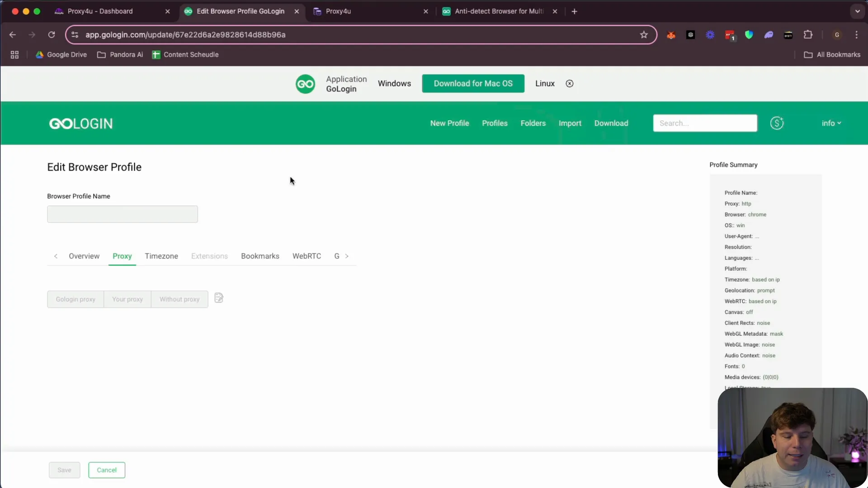
Task: Open the green shield extension icon
Action: coord(749,35)
